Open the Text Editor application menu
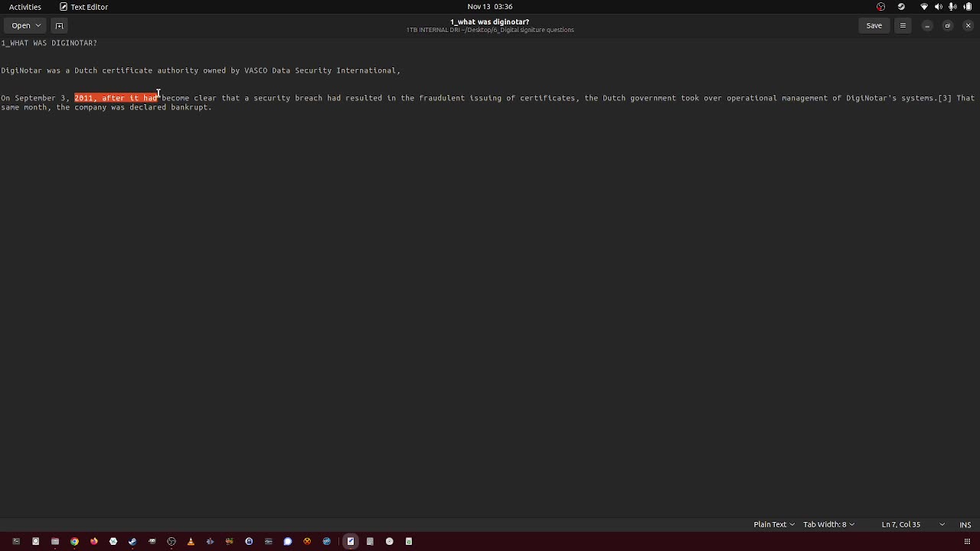The image size is (980, 551). [84, 7]
